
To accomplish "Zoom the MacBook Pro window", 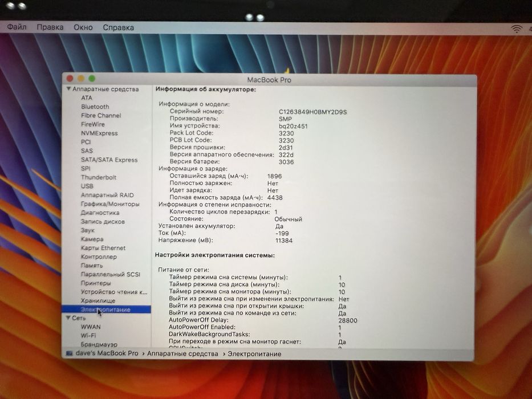I will (92, 79).
